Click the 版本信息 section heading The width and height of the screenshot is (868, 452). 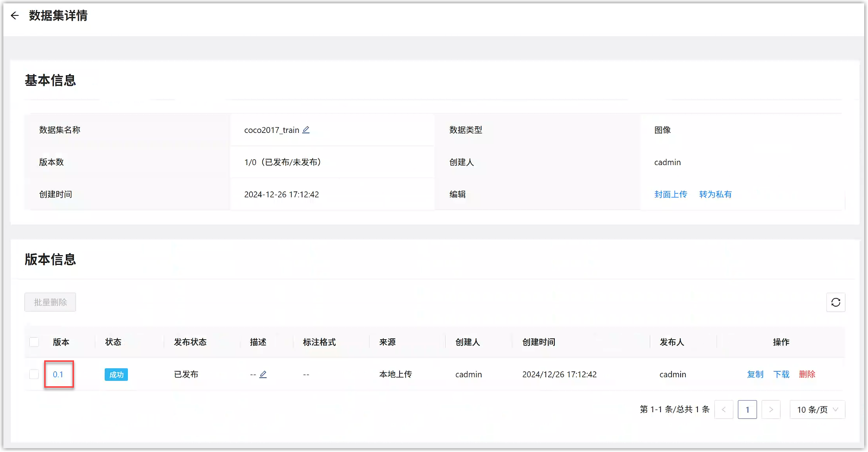(50, 260)
